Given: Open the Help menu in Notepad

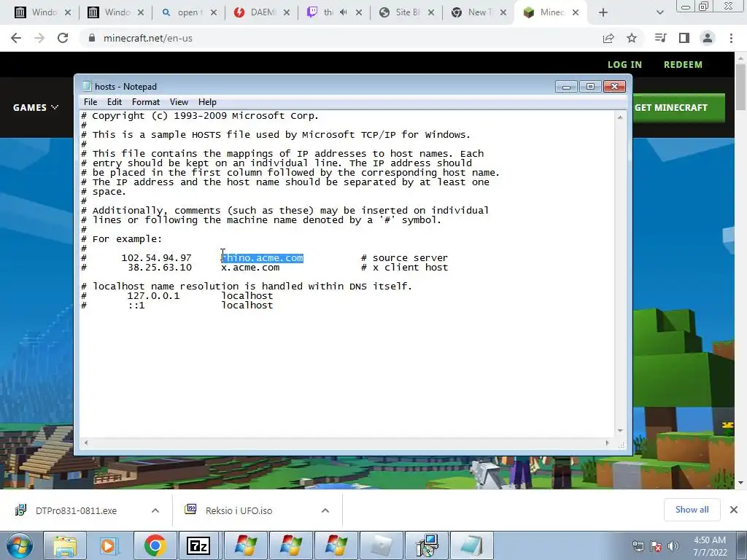Looking at the screenshot, I should click(x=207, y=102).
